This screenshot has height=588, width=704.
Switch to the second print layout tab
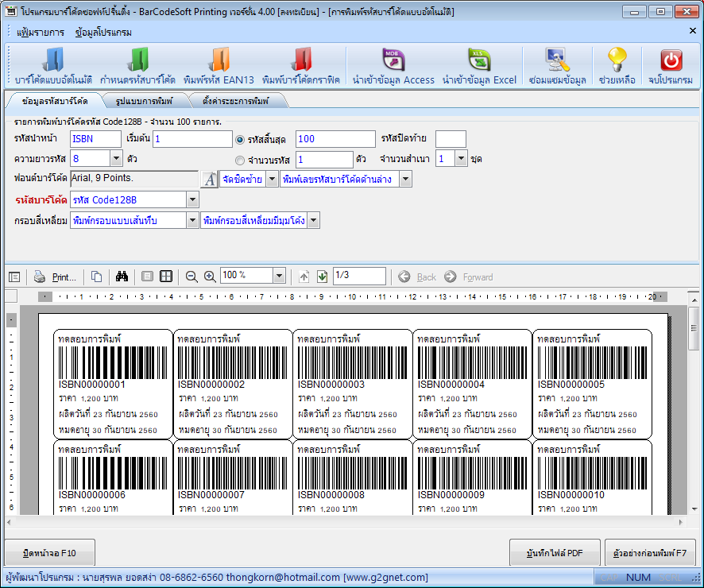point(142,102)
